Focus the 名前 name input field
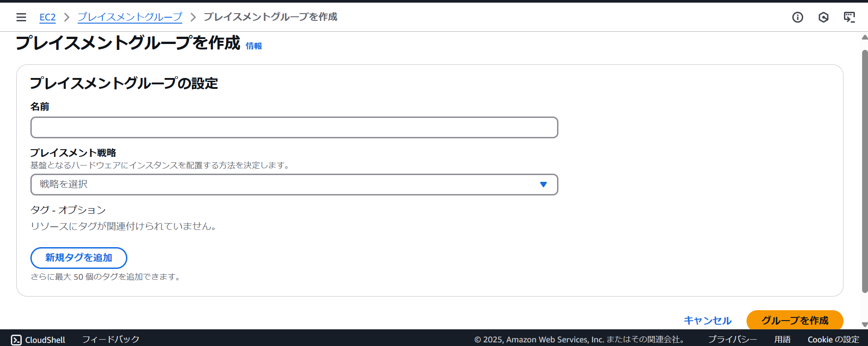The width and height of the screenshot is (868, 346). coord(294,127)
